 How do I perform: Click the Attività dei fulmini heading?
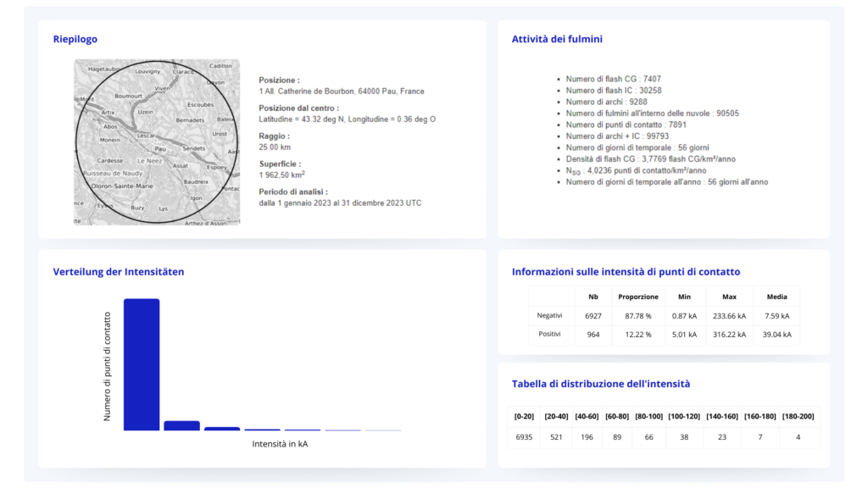557,39
